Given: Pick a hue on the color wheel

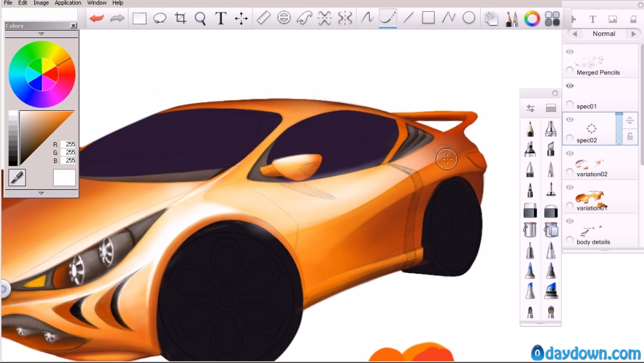Looking at the screenshot, I should pos(42,74).
